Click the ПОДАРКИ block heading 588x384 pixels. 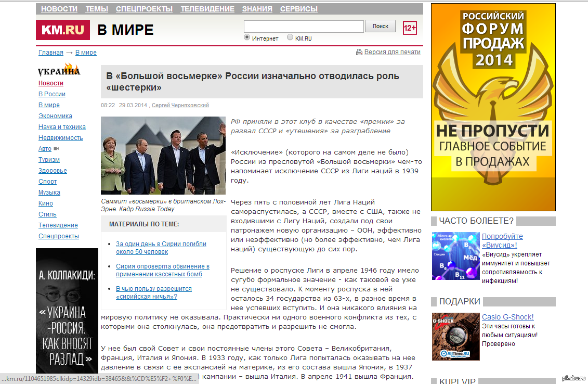[x=460, y=301]
